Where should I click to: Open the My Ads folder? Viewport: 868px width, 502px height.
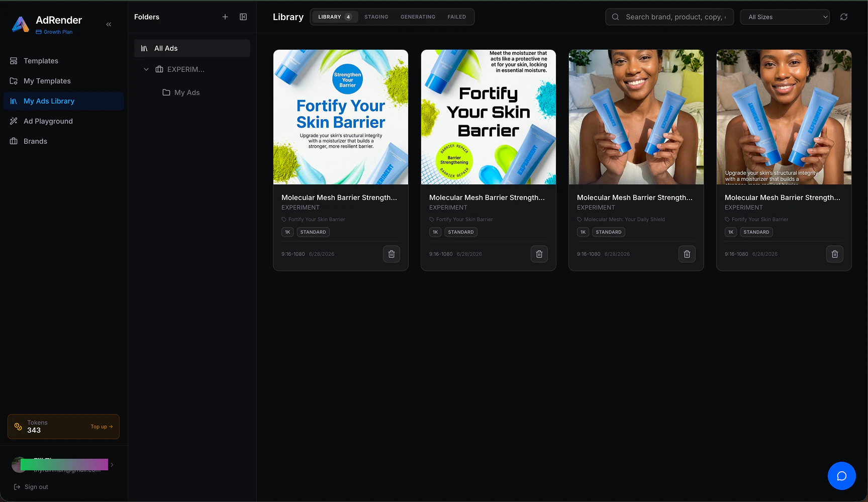pos(187,92)
